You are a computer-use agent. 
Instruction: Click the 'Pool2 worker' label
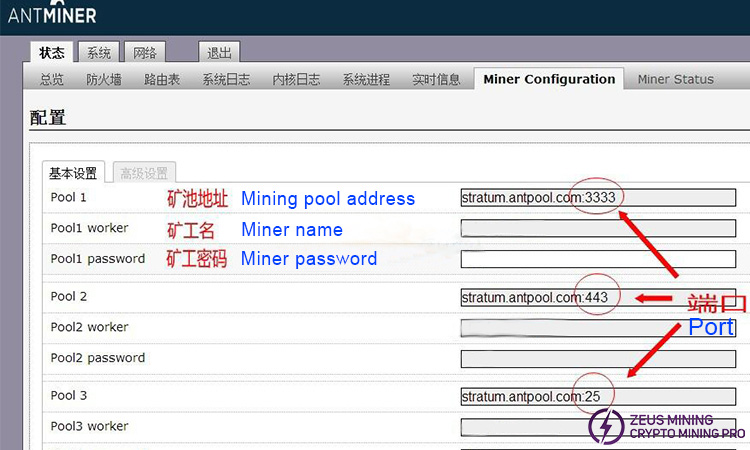click(89, 327)
